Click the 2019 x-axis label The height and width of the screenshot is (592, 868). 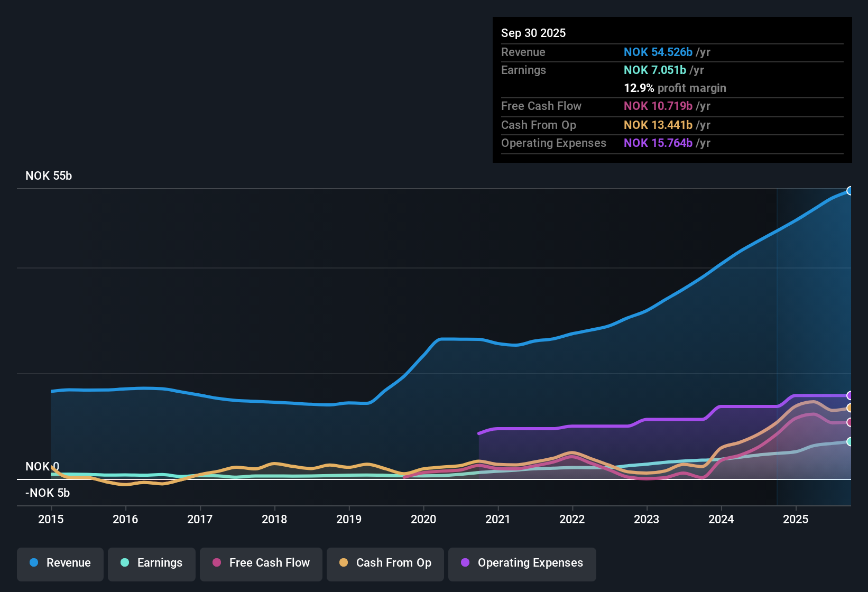click(349, 519)
